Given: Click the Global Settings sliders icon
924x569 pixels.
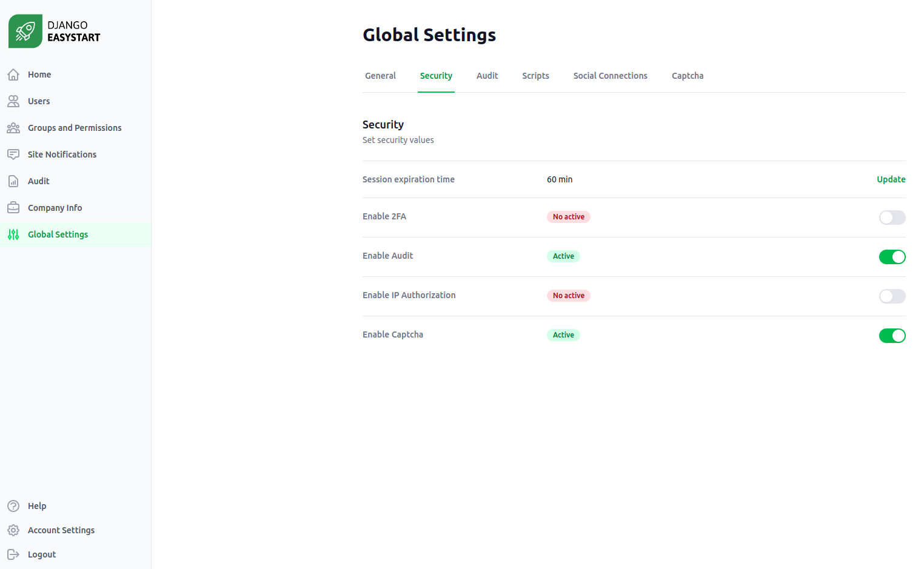Looking at the screenshot, I should pyautogui.click(x=13, y=235).
